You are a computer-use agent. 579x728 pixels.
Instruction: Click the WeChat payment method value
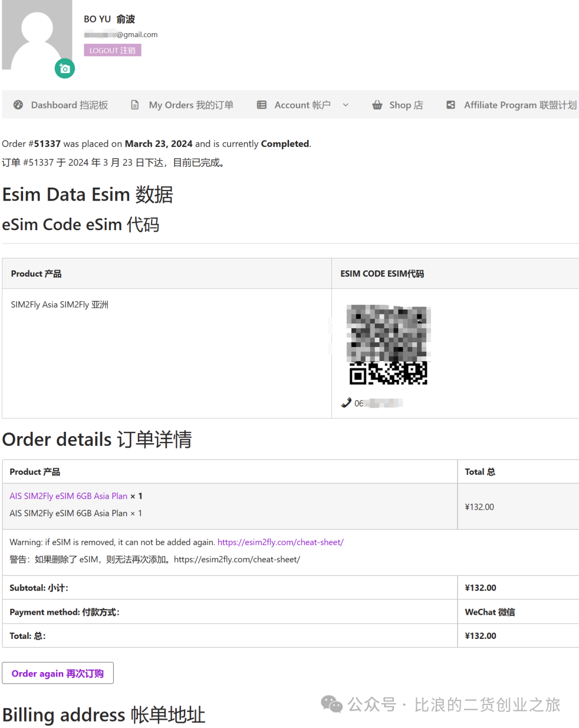click(490, 612)
